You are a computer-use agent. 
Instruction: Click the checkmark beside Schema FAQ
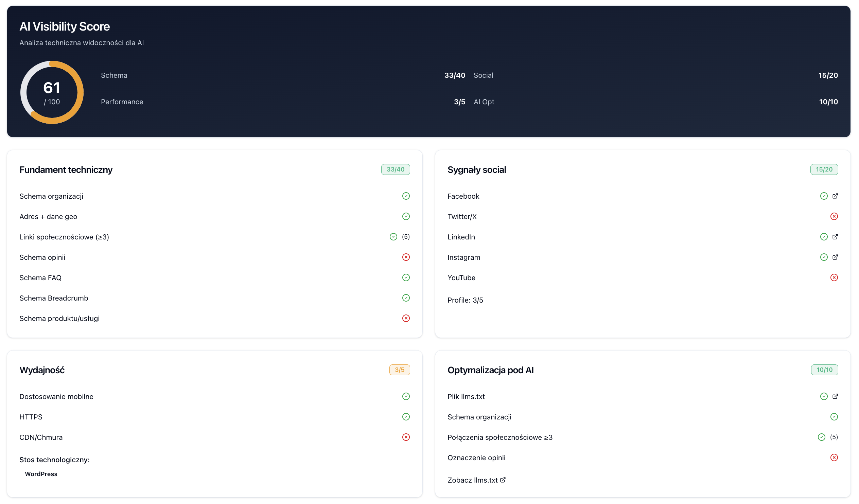(x=406, y=277)
